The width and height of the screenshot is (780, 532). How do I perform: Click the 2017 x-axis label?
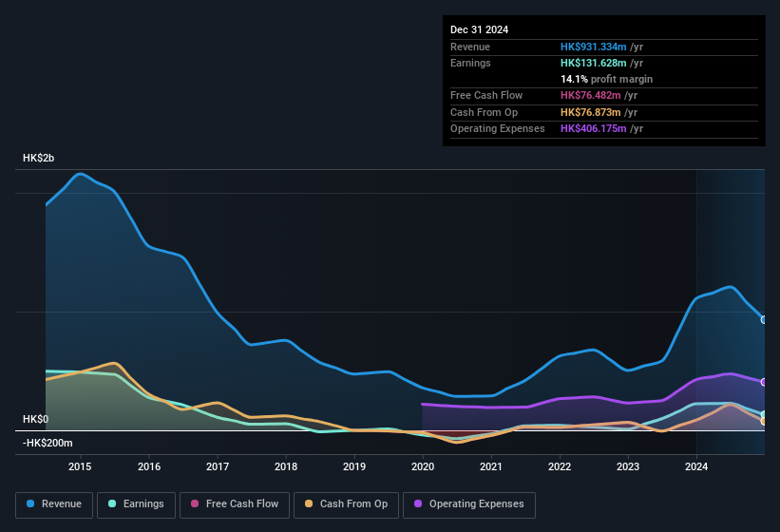pos(218,466)
